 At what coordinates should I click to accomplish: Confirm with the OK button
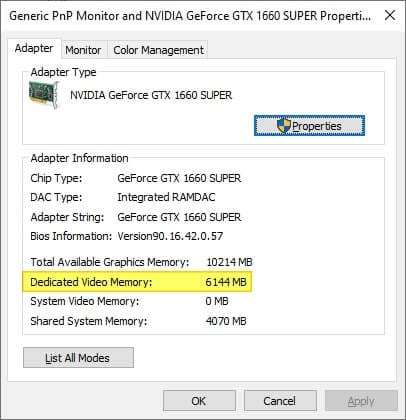[199, 401]
